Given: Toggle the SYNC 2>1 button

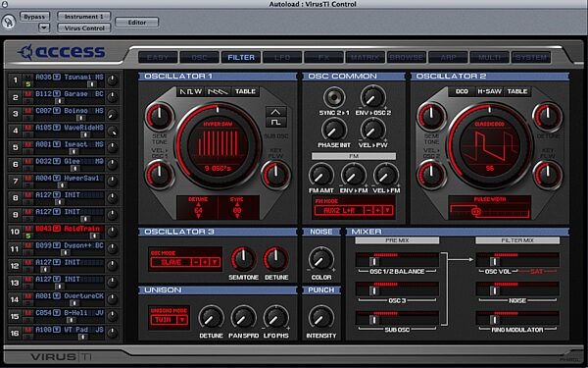Looking at the screenshot, I should pos(333,97).
